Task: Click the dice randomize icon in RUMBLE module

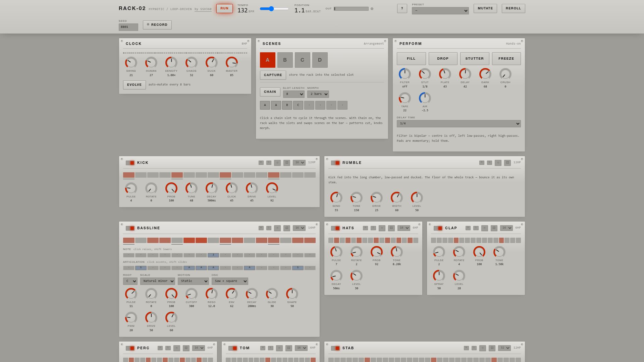Action: tap(507, 163)
